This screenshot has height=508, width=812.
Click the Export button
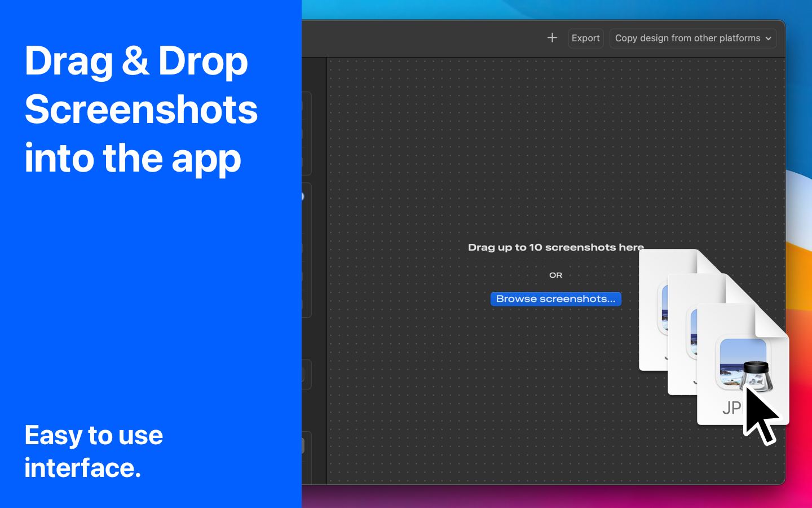point(585,38)
